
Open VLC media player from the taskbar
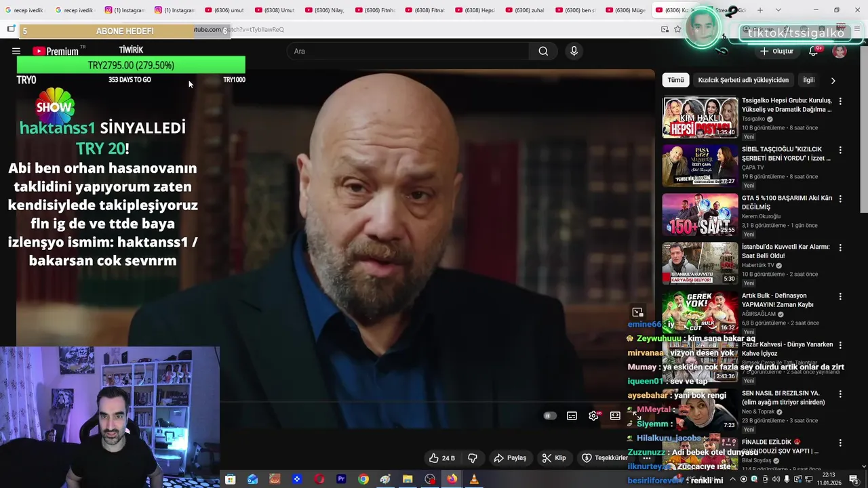[x=474, y=479]
